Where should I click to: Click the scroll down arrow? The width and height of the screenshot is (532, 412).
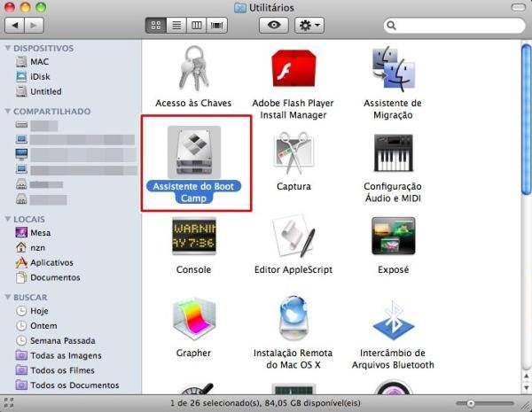[x=526, y=387]
